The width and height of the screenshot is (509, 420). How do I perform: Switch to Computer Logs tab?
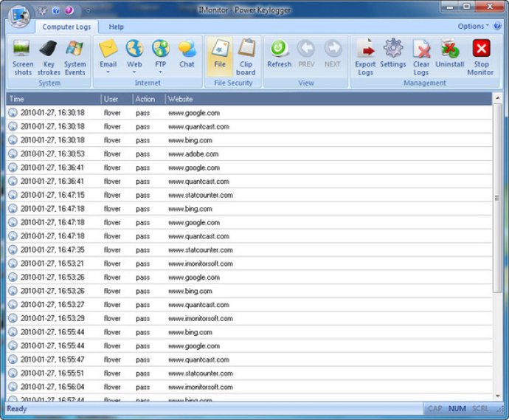(66, 27)
